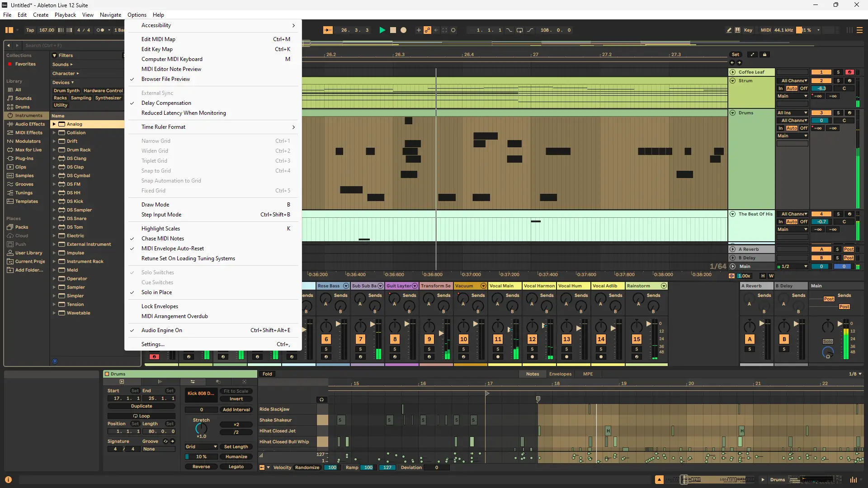
Task: Open the Help menu
Action: coord(158,15)
